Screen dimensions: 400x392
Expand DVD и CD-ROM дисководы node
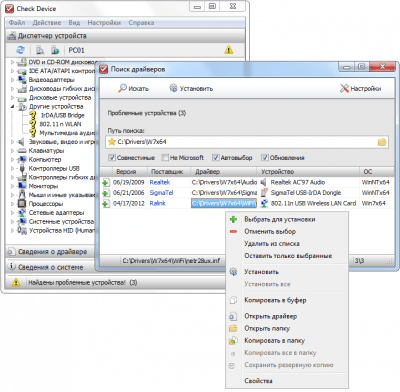point(12,62)
